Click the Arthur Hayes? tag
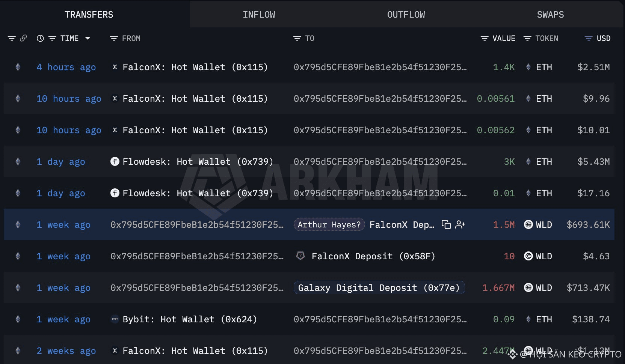 (329, 224)
